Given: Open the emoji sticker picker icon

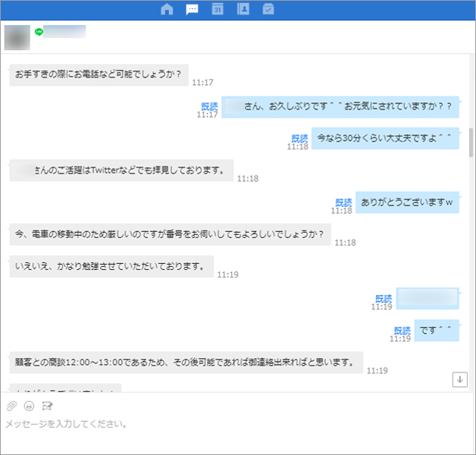Looking at the screenshot, I should tap(30, 406).
